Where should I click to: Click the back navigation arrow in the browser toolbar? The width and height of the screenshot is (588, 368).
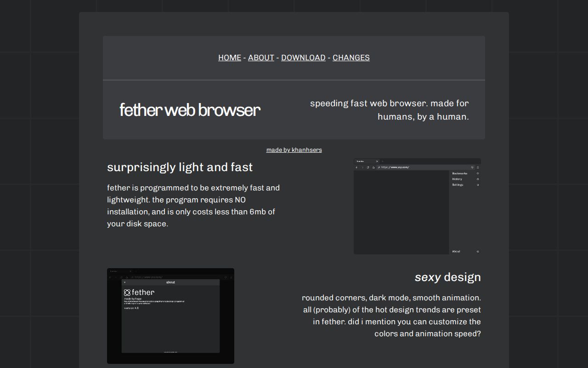pos(357,167)
